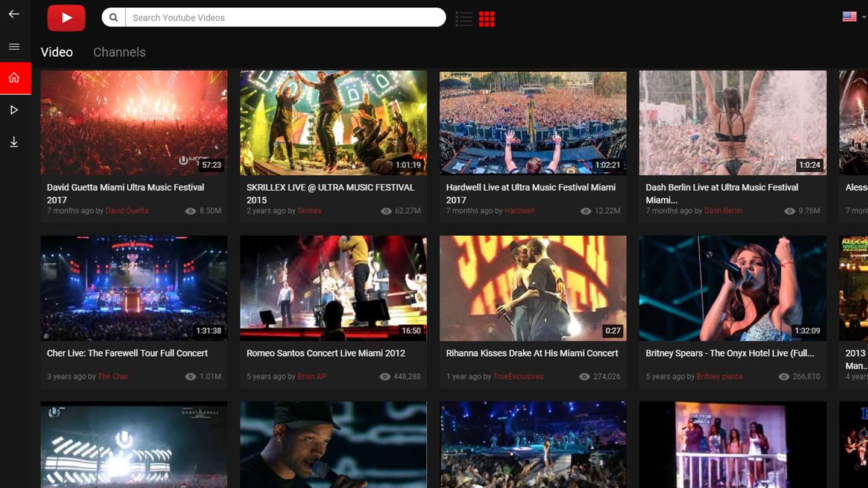Click the Brian AP channel link

coord(312,377)
